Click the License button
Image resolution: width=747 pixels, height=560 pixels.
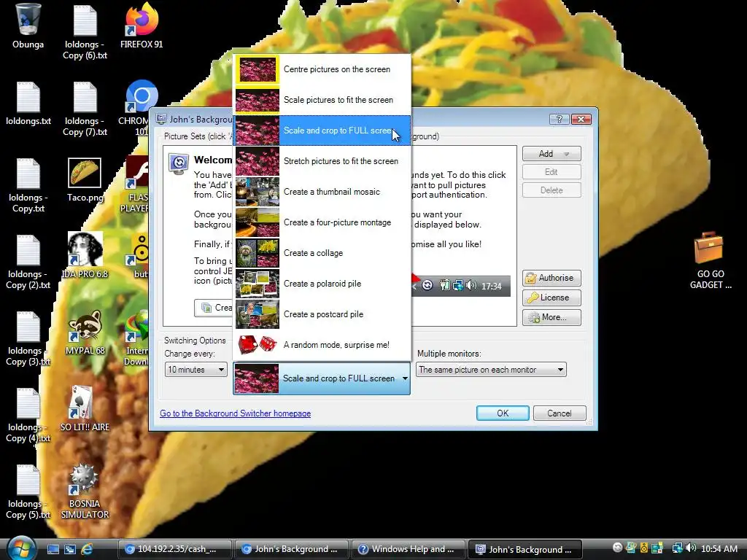point(551,297)
